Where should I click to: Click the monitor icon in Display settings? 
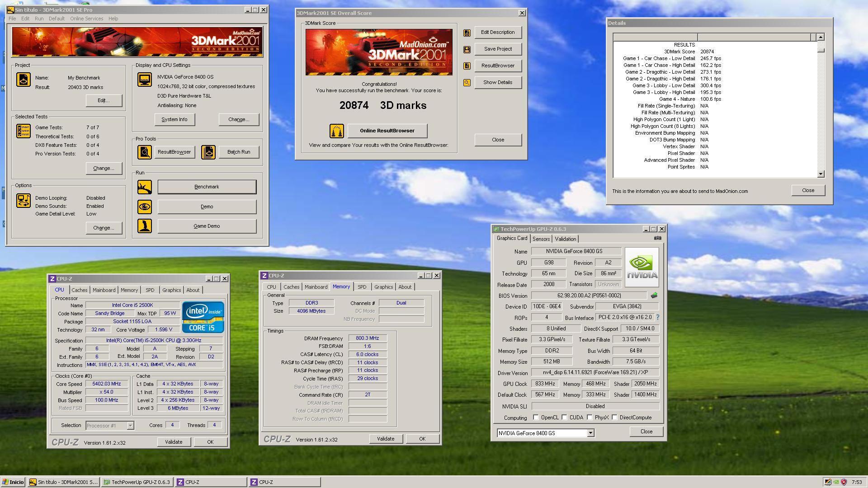[x=145, y=80]
